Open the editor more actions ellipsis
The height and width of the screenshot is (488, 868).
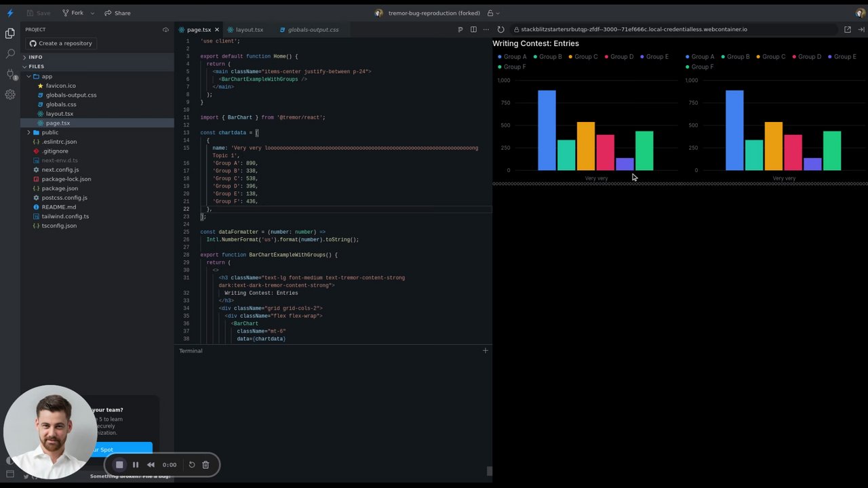tap(486, 30)
